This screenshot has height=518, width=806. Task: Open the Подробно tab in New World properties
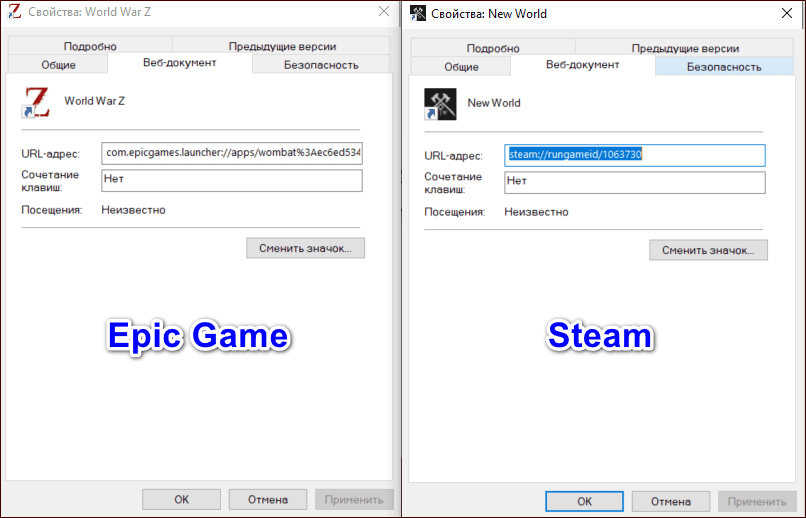click(x=492, y=48)
